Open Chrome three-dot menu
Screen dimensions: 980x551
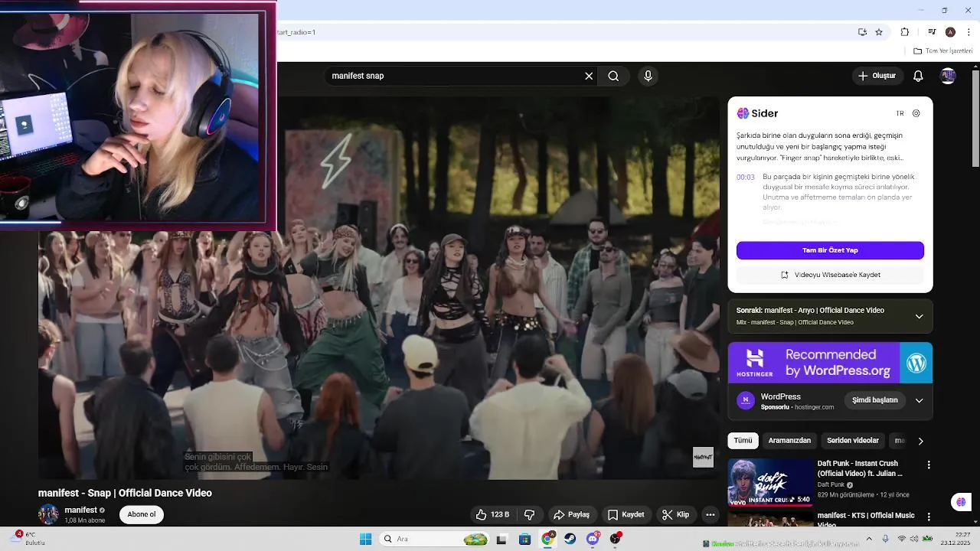[x=968, y=32]
